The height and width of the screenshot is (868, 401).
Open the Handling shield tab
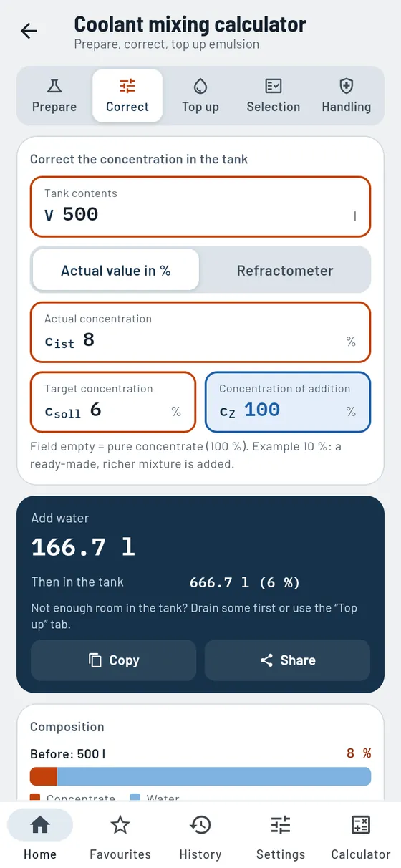pyautogui.click(x=347, y=96)
